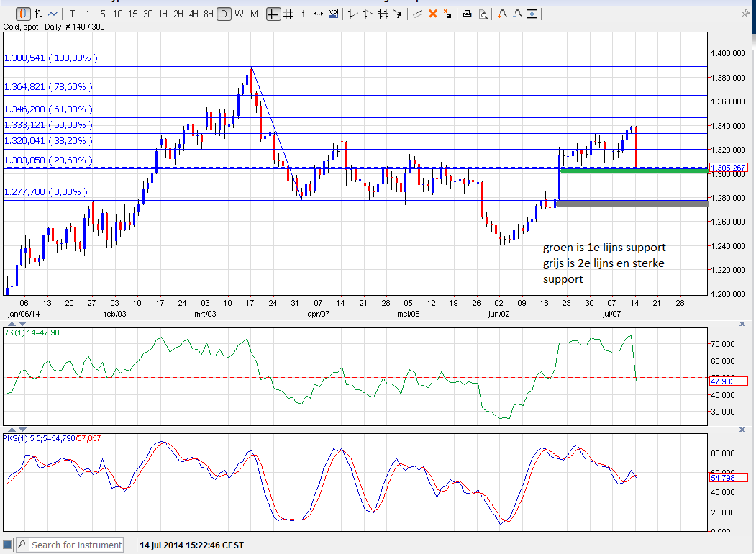Select the tick (T) timeframe

point(73,14)
